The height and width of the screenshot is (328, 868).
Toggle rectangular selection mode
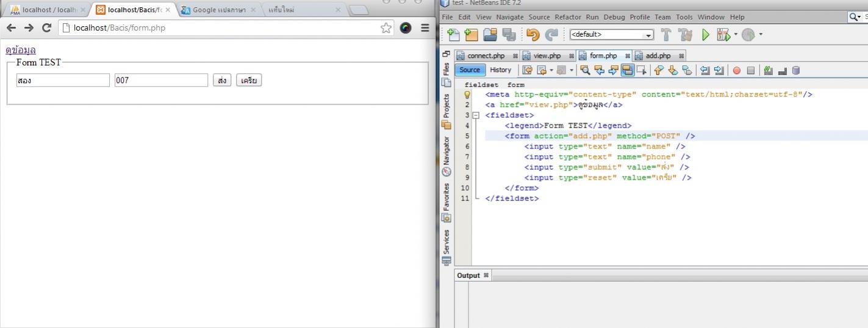[642, 70]
